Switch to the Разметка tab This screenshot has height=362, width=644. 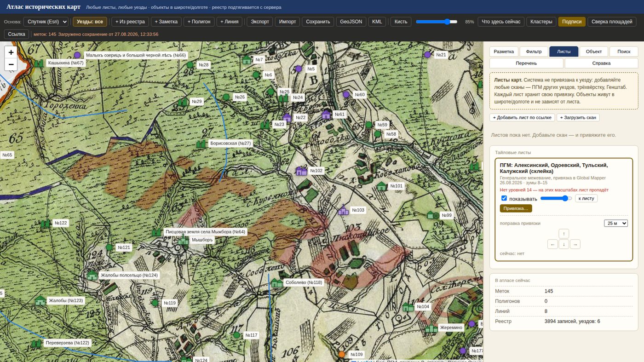coord(504,52)
